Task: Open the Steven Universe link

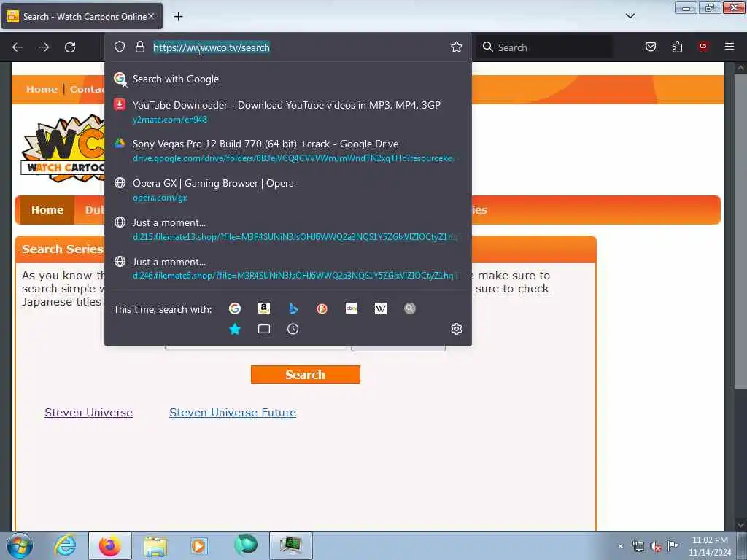Action: click(x=88, y=413)
